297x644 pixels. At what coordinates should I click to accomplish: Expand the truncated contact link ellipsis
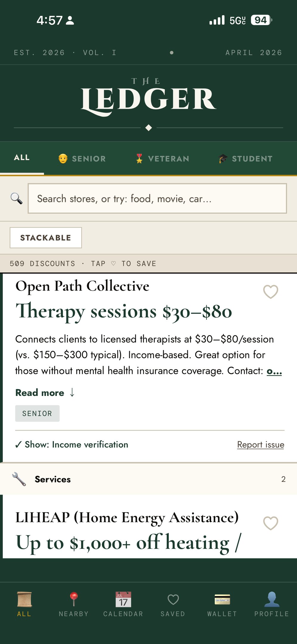point(274,371)
